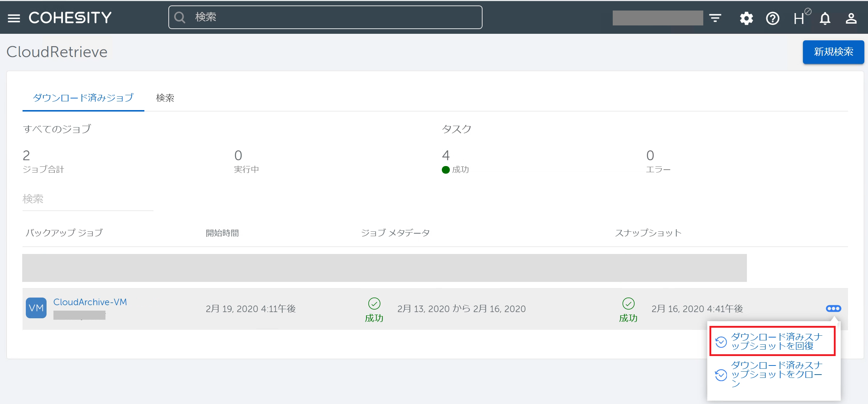The image size is (868, 404).
Task: Choose ダウンロード済みスナップショットを回復
Action: (772, 341)
